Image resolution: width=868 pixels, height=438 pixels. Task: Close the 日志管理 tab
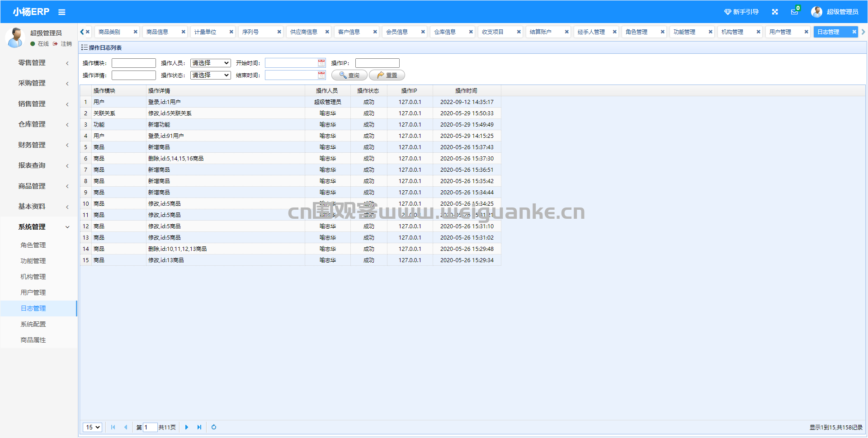click(854, 32)
